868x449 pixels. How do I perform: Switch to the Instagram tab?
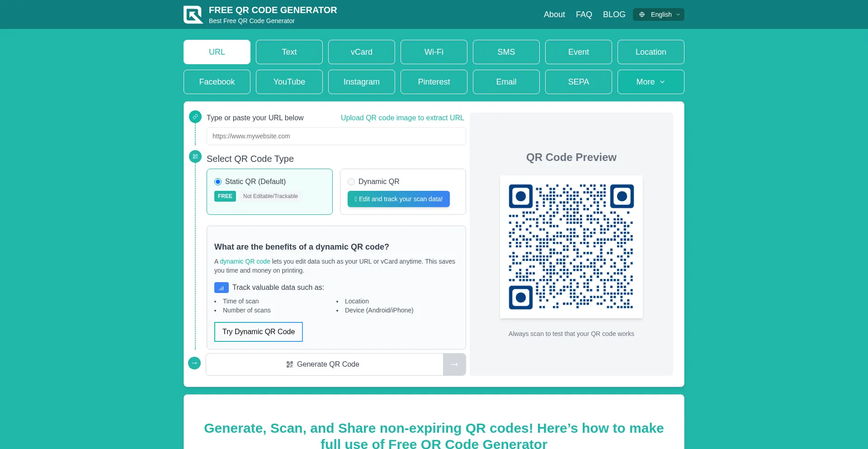pos(362,82)
